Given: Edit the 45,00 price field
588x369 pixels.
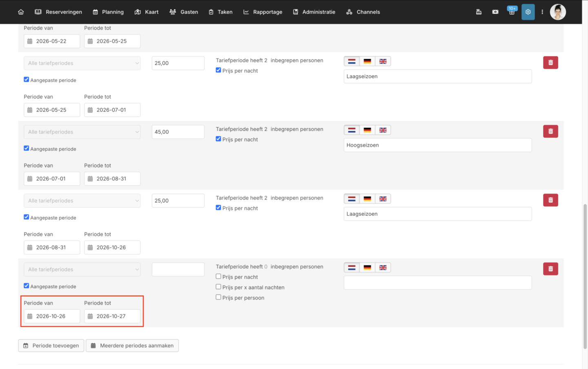Looking at the screenshot, I should click(178, 132).
